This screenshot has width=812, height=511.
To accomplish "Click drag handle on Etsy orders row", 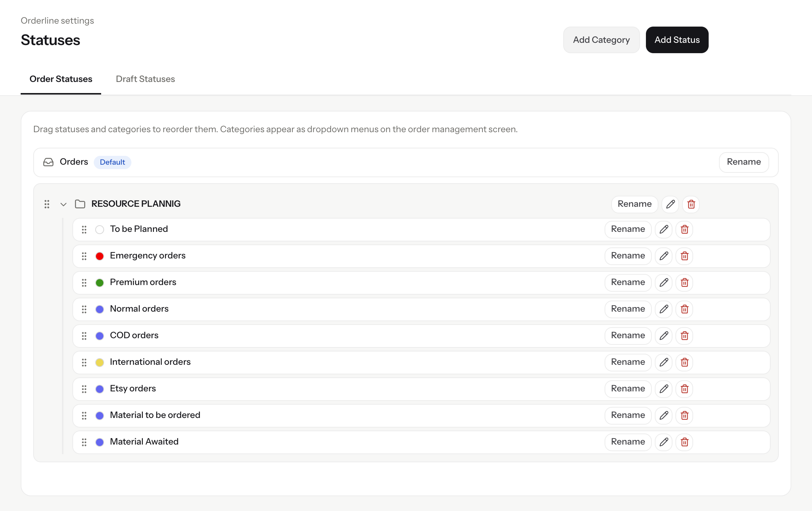I will coord(84,389).
